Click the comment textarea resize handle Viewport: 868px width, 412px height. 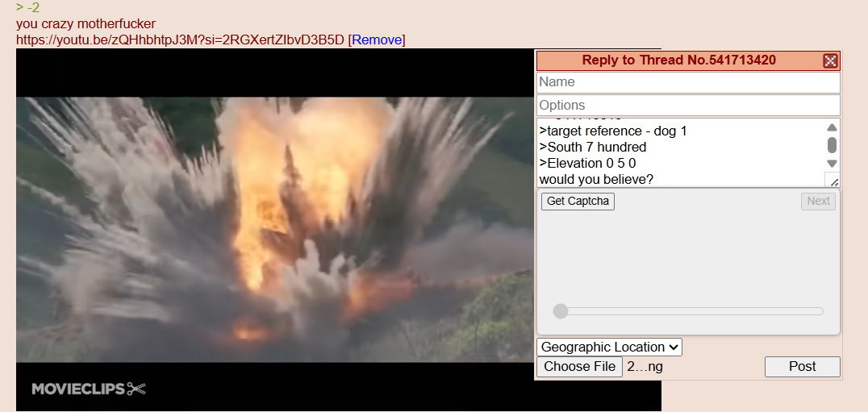833,181
